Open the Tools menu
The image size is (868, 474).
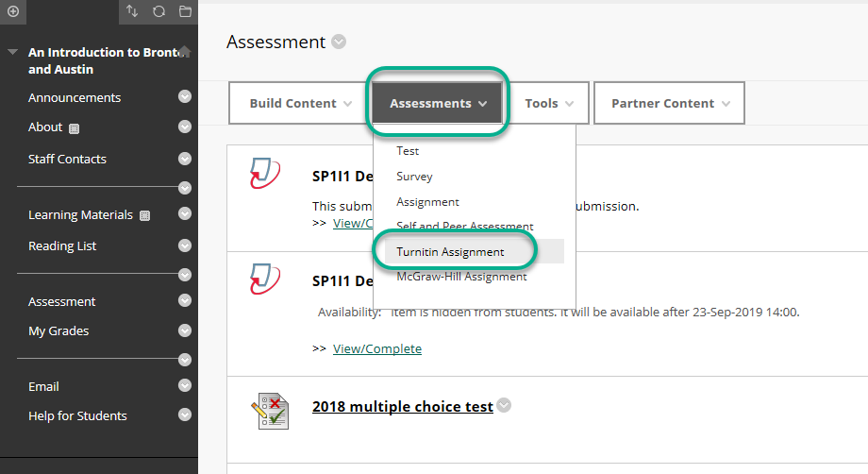tap(548, 104)
